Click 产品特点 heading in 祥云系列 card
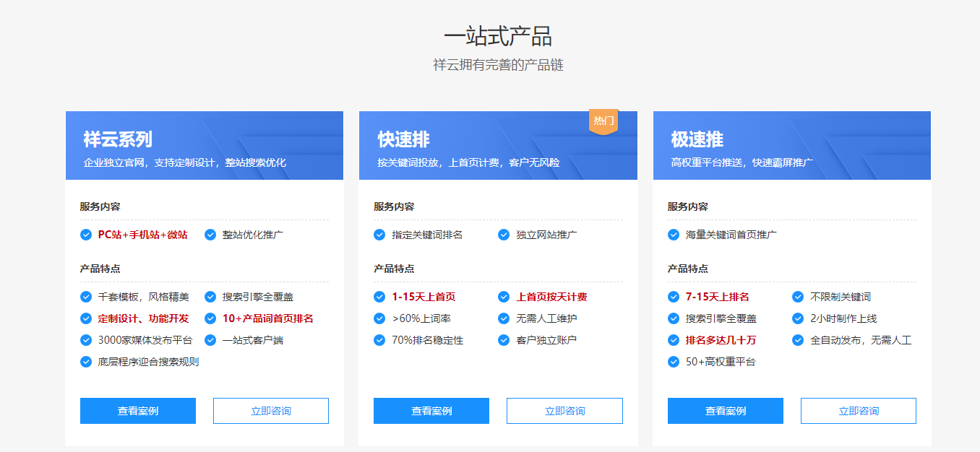Viewport: 980px width, 452px height. click(x=100, y=269)
